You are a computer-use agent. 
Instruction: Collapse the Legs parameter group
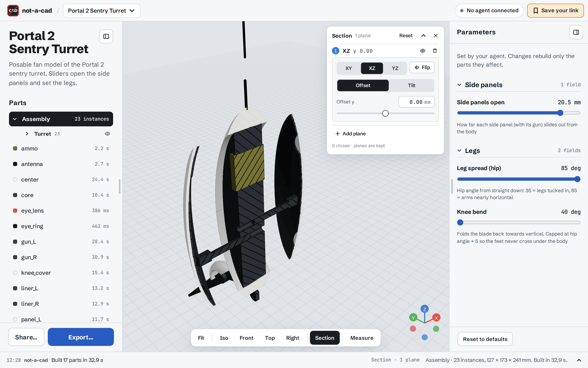click(459, 150)
